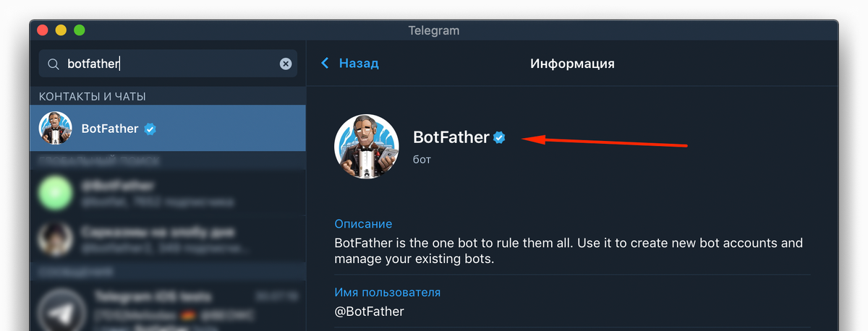Click the search magnifier icon
The width and height of the screenshot is (868, 331).
[54, 64]
